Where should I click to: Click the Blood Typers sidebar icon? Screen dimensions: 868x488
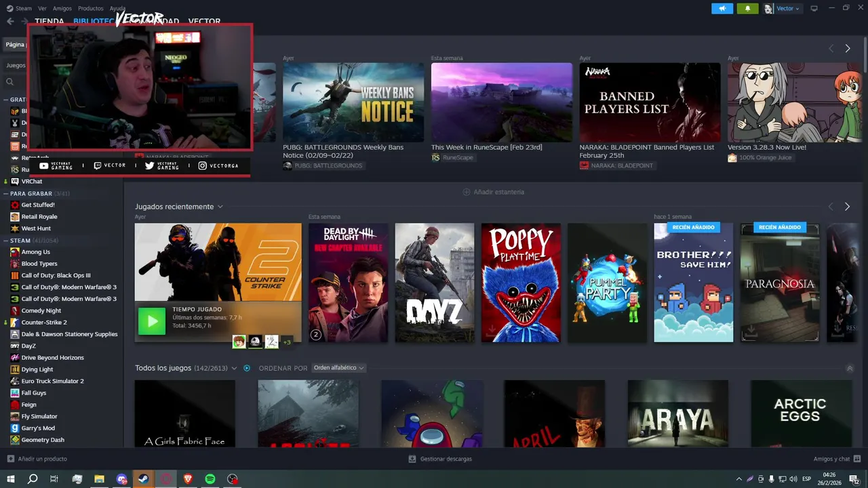point(15,264)
